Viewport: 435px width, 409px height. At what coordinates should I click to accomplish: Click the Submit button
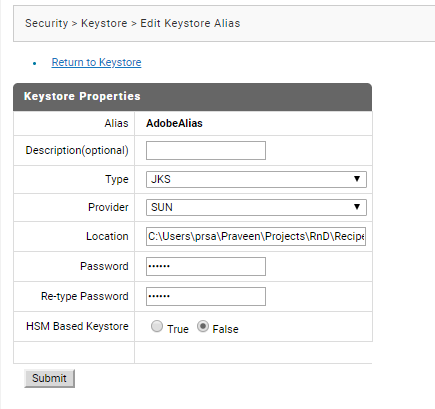pos(49,378)
